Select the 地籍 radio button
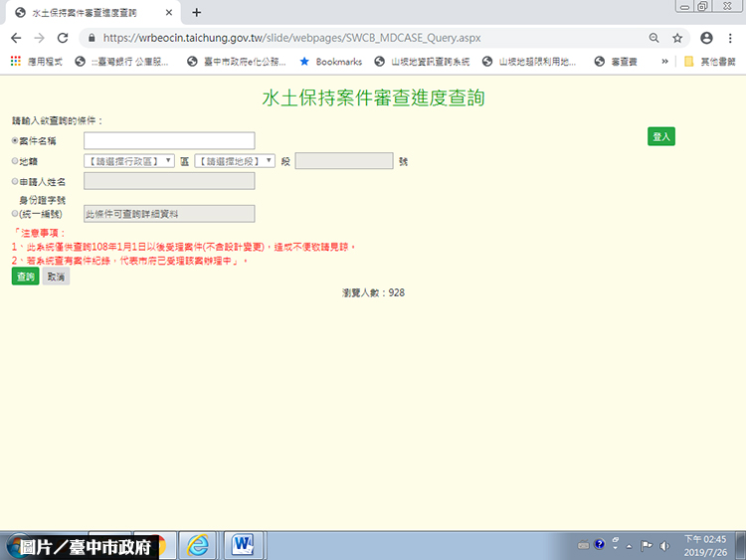 click(15, 161)
